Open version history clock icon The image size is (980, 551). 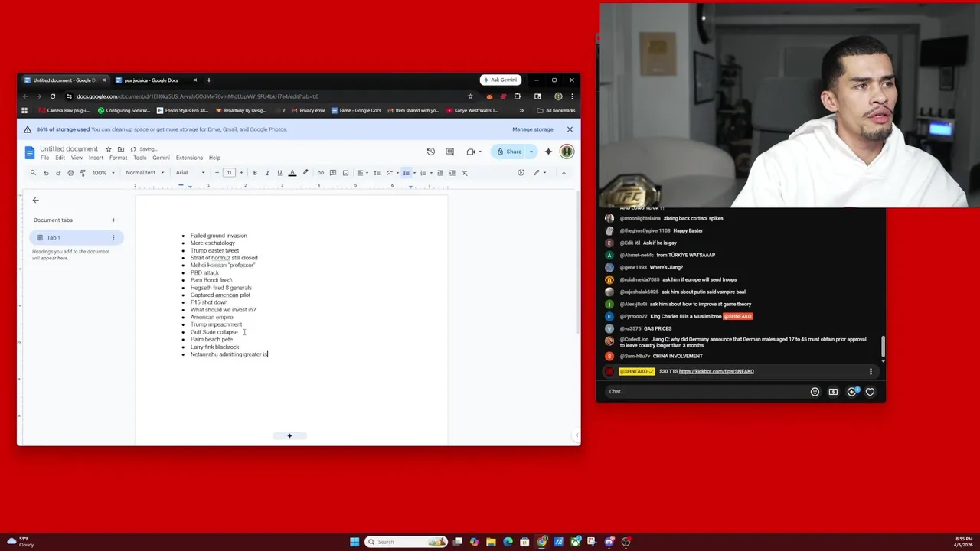[430, 152]
